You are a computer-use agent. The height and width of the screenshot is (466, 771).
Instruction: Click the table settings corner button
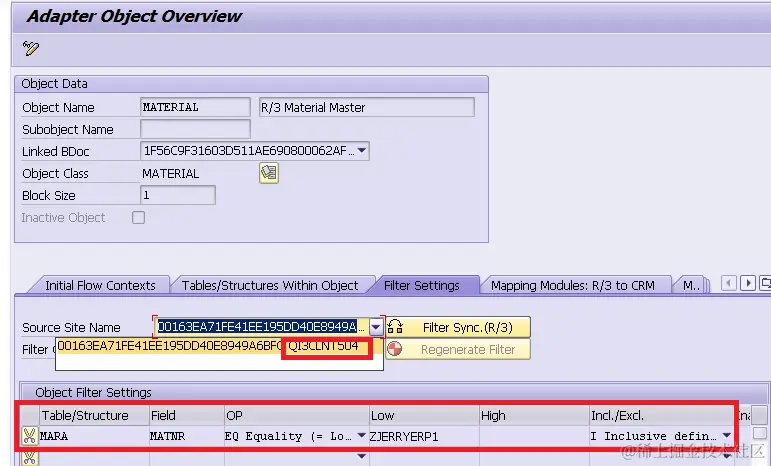760,415
